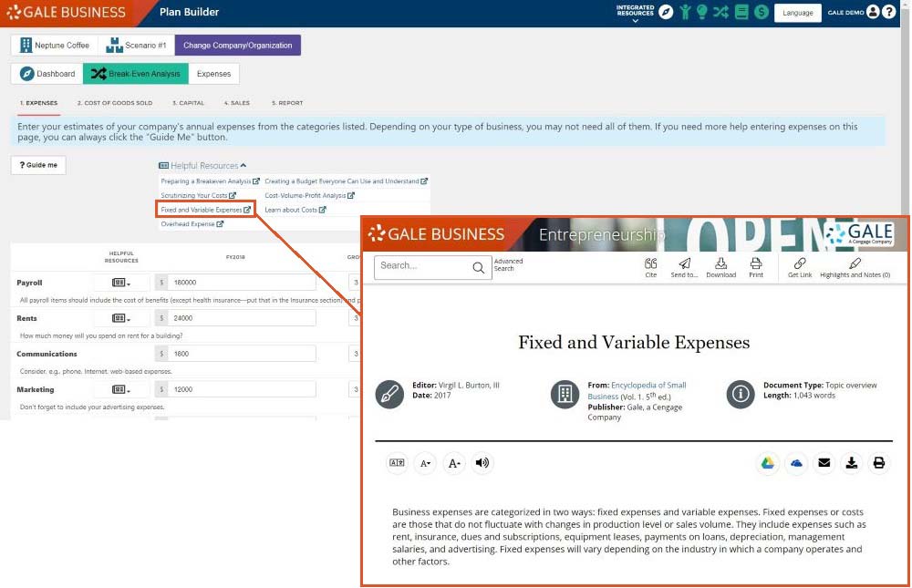Select the Break-Even Analysis tab

coord(136,74)
